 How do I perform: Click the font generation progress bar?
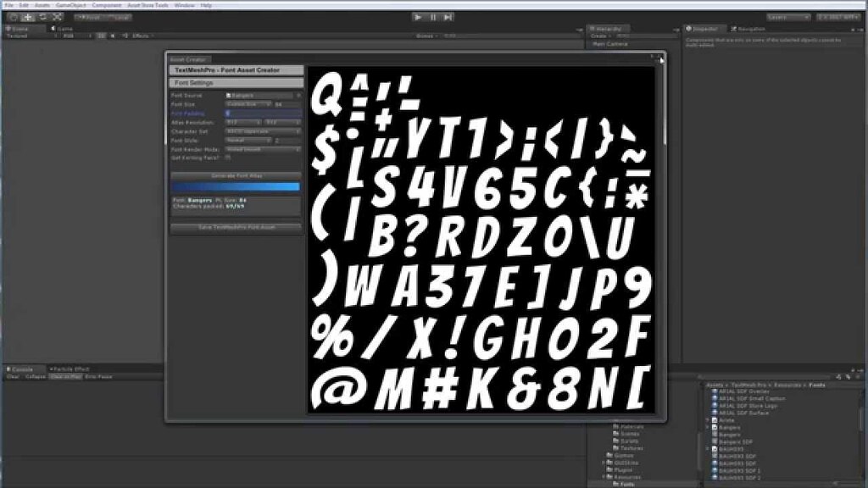tap(236, 185)
